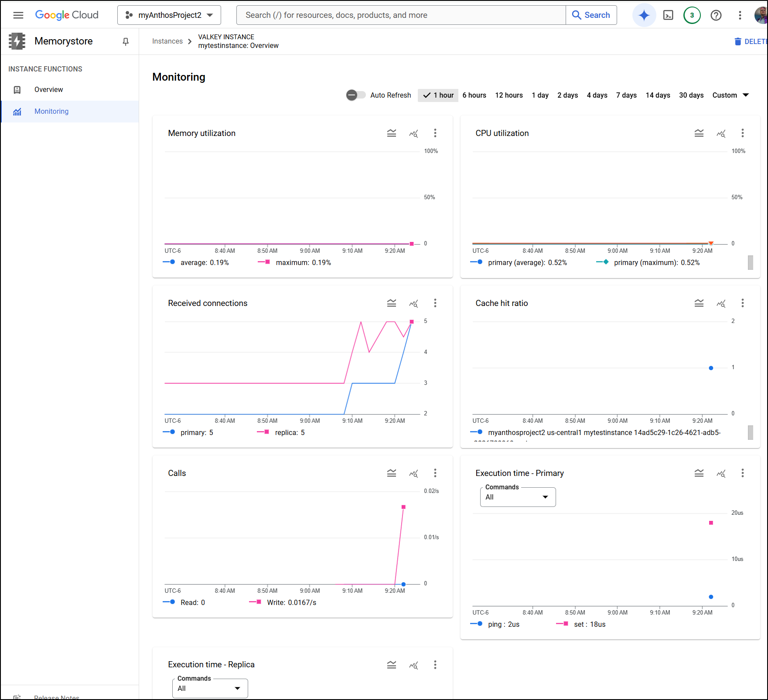
Task: Toggle legend on Execution time - Primary chart
Action: pyautogui.click(x=699, y=473)
